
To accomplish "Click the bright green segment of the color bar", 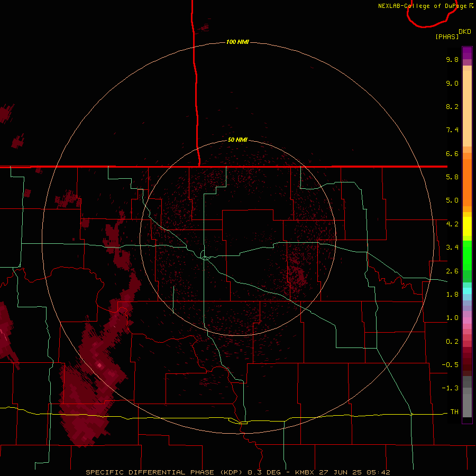I will pos(467,255).
